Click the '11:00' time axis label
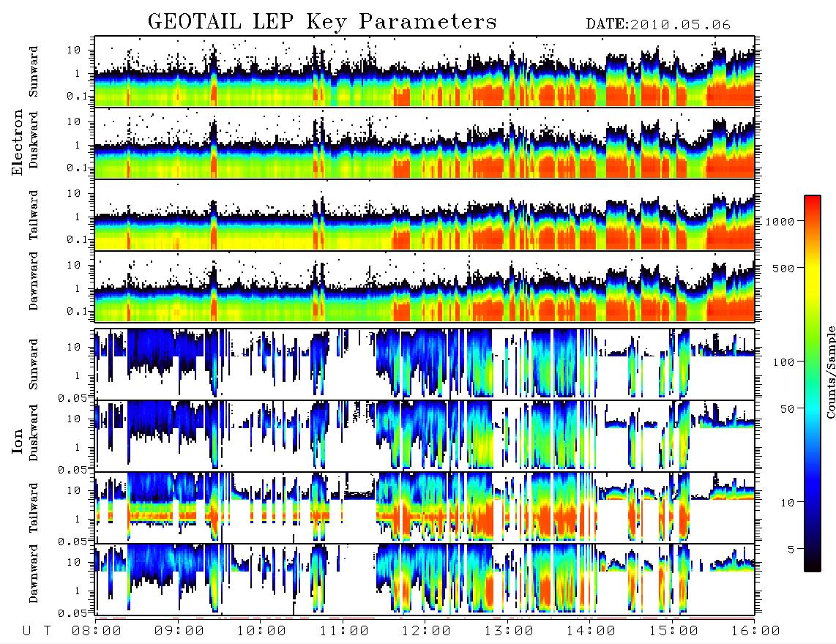836x644 pixels. [344, 631]
